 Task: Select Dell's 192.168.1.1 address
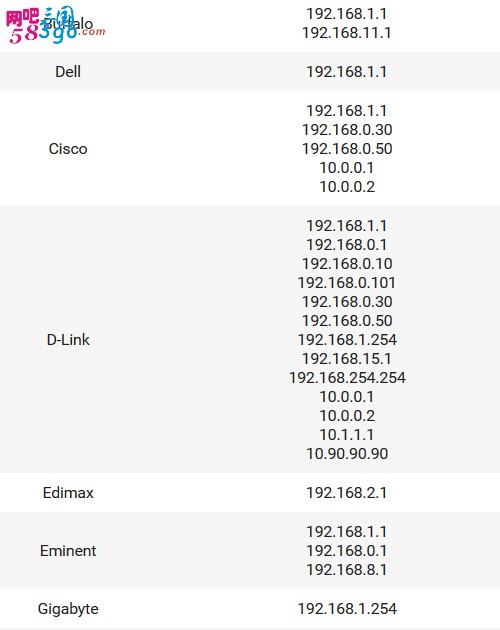click(x=347, y=72)
